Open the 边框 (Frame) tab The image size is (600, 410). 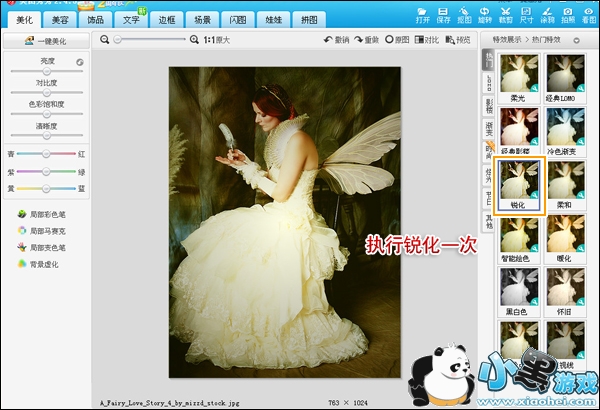(x=167, y=18)
